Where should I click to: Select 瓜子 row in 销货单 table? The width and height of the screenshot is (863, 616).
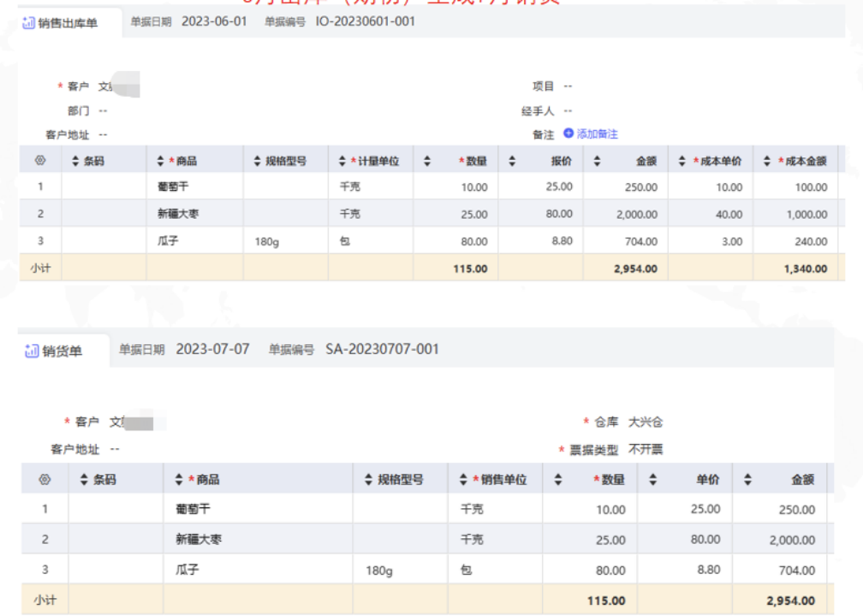[428, 570]
